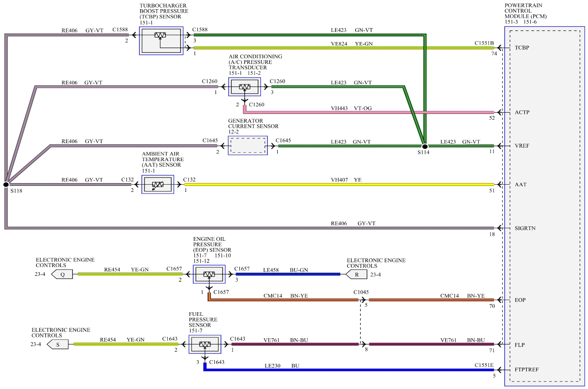Click the ACTP pin label in PCM

(522, 112)
